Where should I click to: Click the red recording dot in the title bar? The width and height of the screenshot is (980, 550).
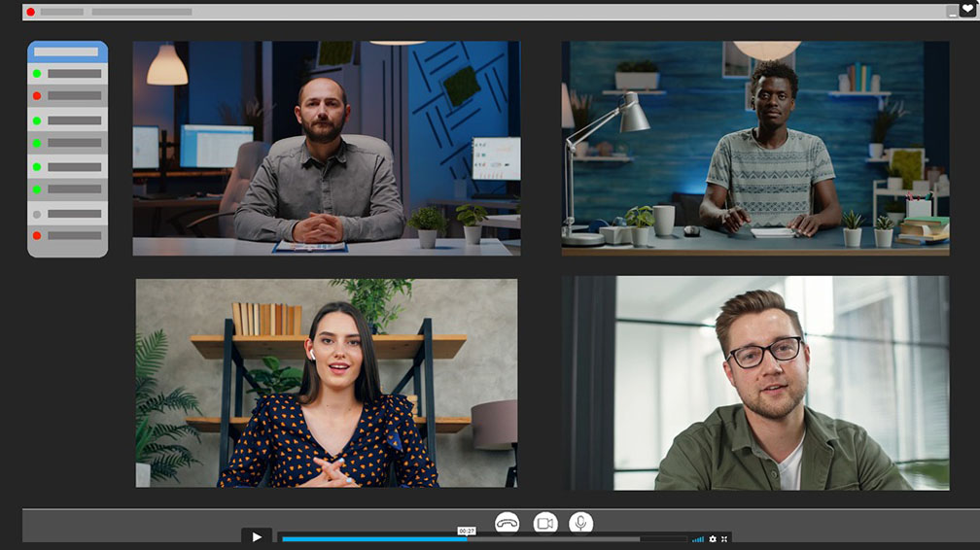point(30,12)
